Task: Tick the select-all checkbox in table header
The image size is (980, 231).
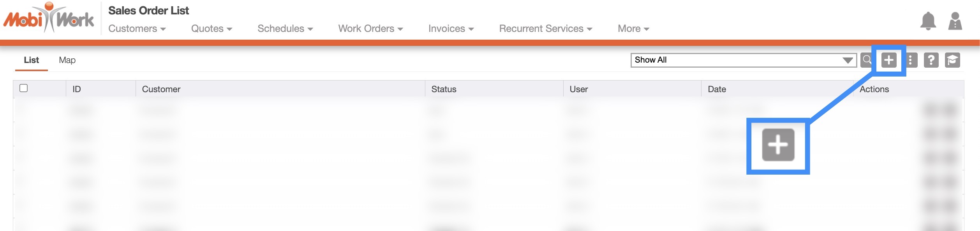Action: [x=24, y=88]
